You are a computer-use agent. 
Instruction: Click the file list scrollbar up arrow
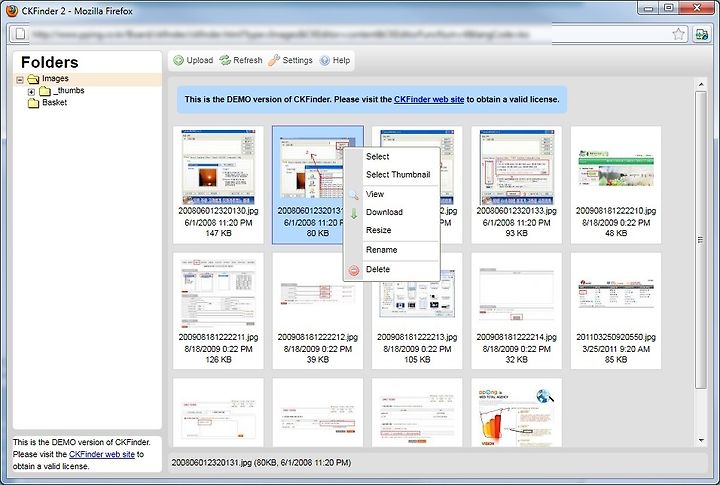coord(701,85)
